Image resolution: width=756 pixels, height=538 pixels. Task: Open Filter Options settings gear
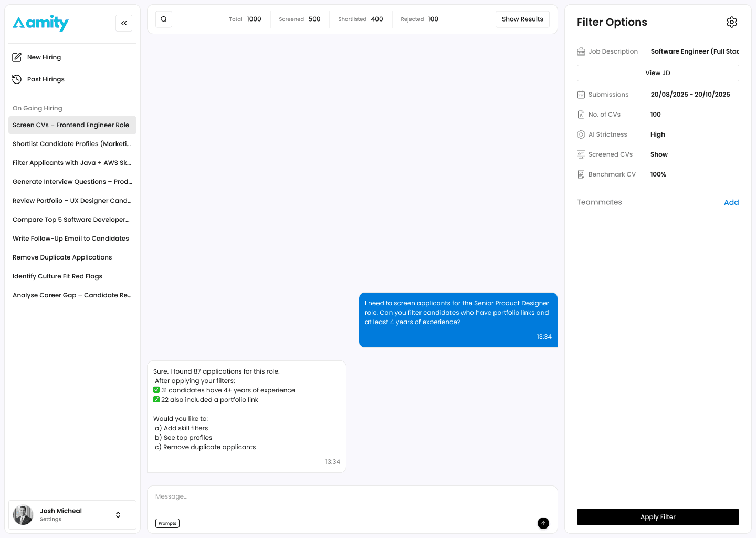point(732,22)
